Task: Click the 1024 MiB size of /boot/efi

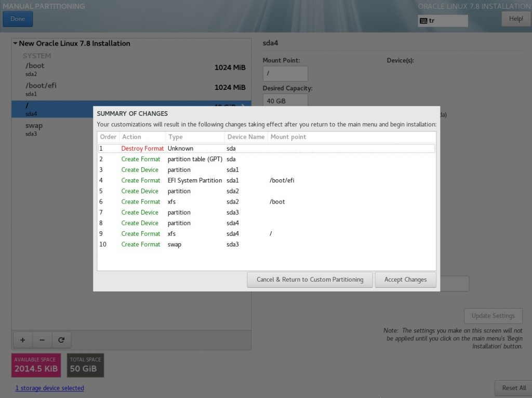Action: pos(230,87)
